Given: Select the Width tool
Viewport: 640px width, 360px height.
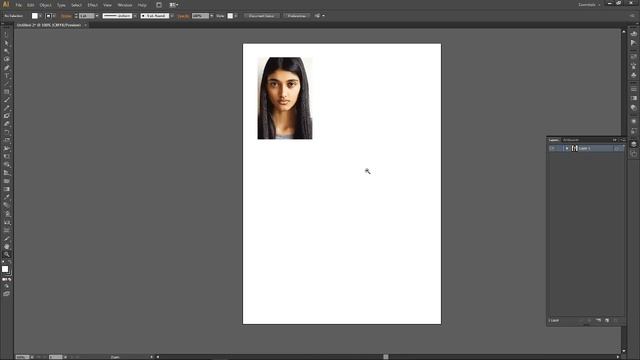Looking at the screenshot, I should [x=7, y=149].
